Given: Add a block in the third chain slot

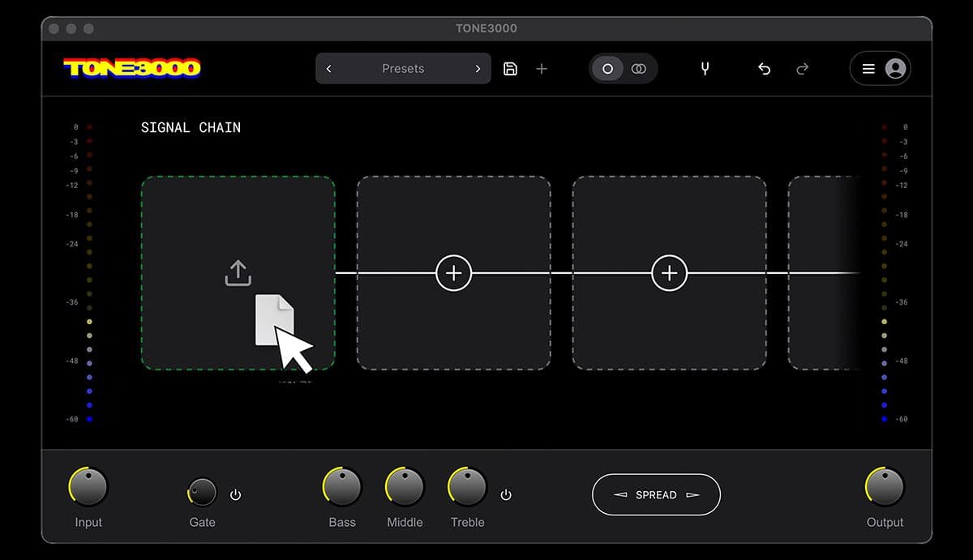Looking at the screenshot, I should click(669, 273).
